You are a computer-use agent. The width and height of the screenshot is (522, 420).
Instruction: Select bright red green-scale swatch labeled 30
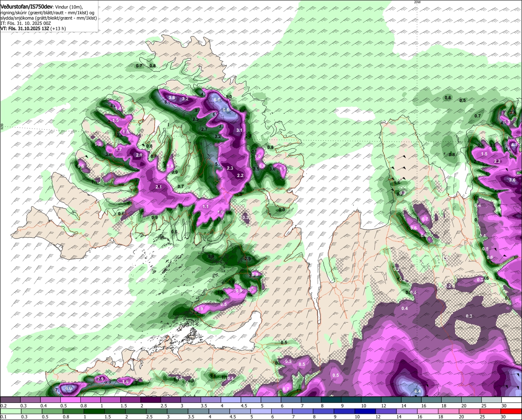512,411
